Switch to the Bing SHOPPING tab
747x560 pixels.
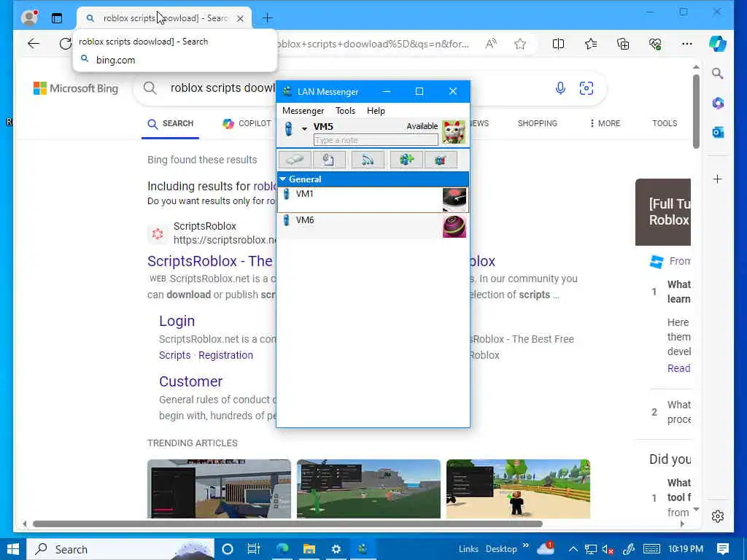click(538, 123)
